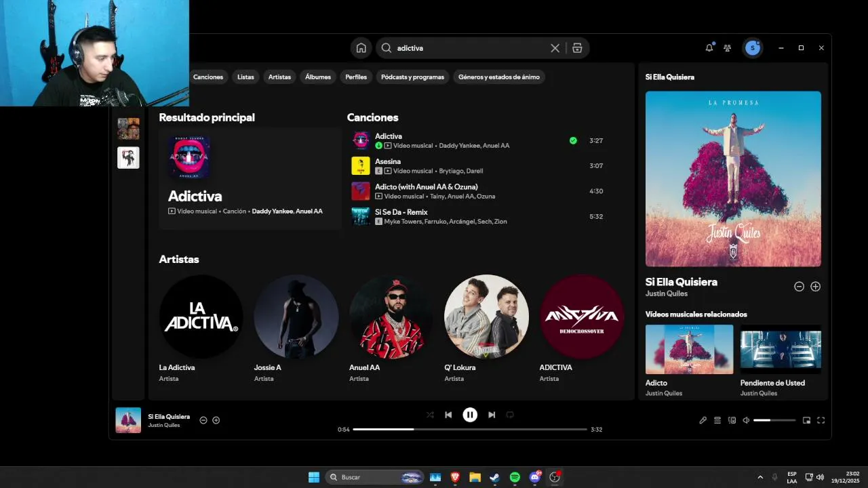Screen dimensions: 868x488
Task: Filter results by Perfiles
Action: coord(356,77)
